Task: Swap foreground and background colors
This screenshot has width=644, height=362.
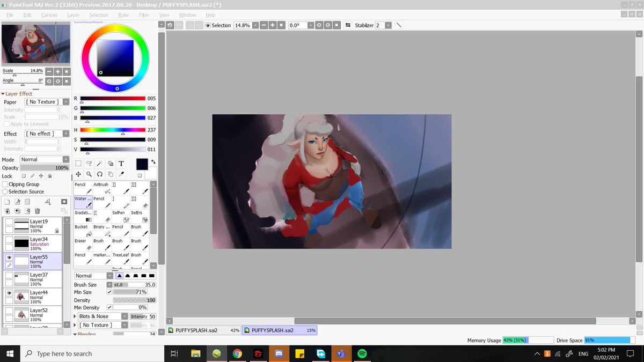Action: (x=153, y=161)
